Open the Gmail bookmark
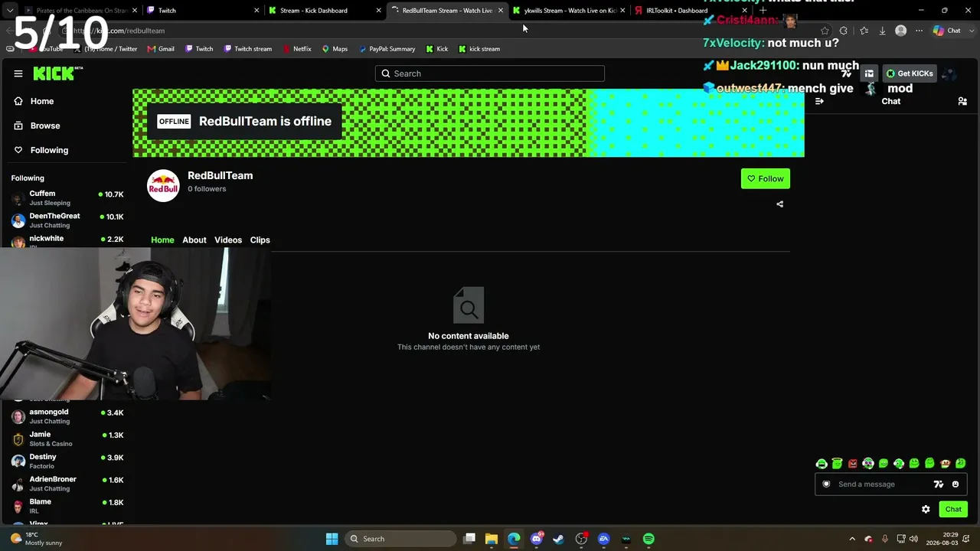The image size is (980, 551). click(160, 49)
